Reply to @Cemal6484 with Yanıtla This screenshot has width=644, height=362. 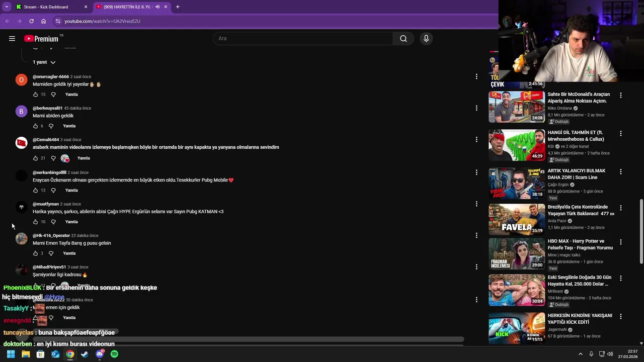(84, 158)
